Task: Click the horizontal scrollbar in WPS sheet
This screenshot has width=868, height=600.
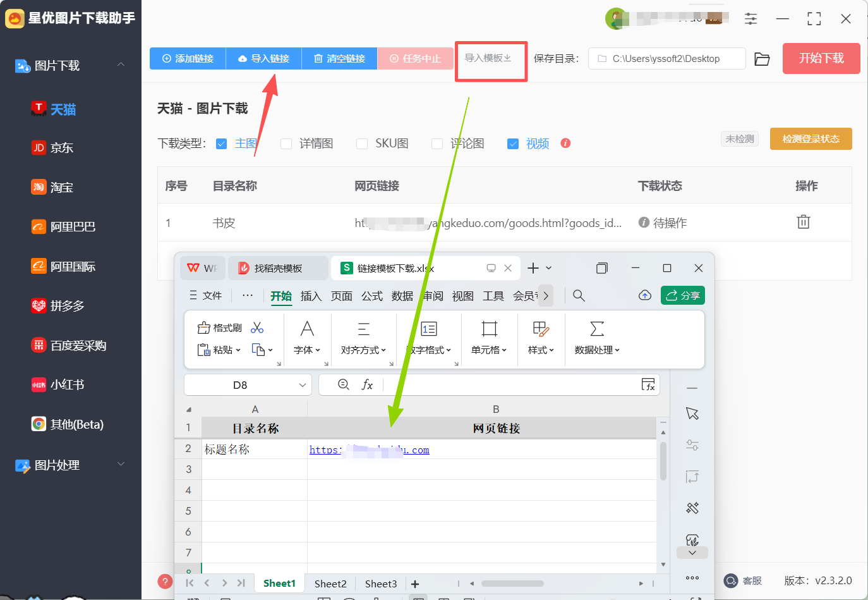Action: (x=512, y=584)
